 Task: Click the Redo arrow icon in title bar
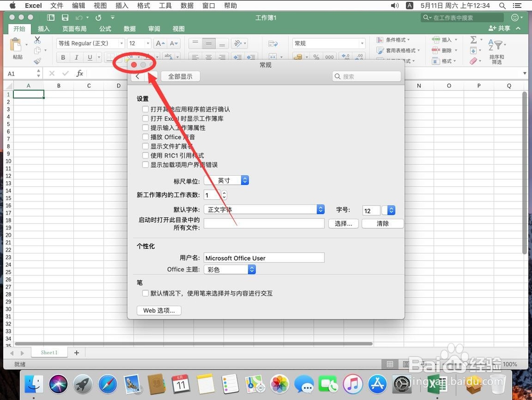(x=98, y=18)
